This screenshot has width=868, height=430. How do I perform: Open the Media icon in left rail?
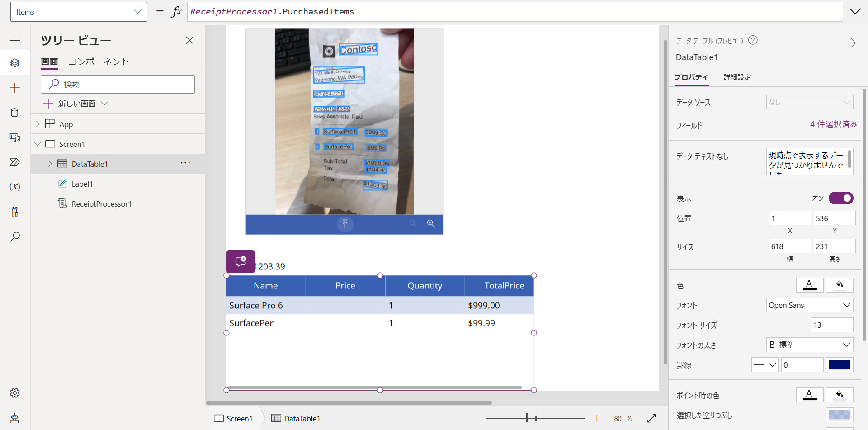tap(15, 137)
